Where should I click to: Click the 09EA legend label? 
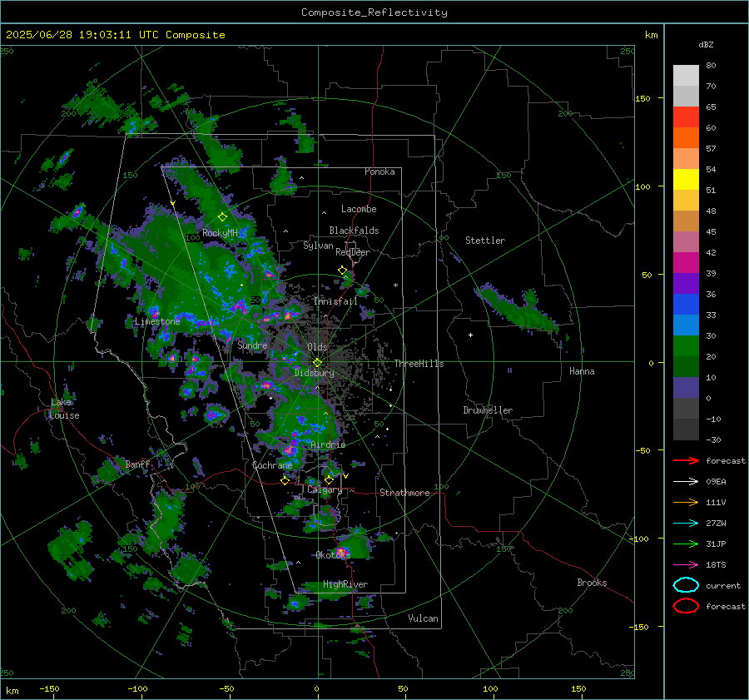716,482
